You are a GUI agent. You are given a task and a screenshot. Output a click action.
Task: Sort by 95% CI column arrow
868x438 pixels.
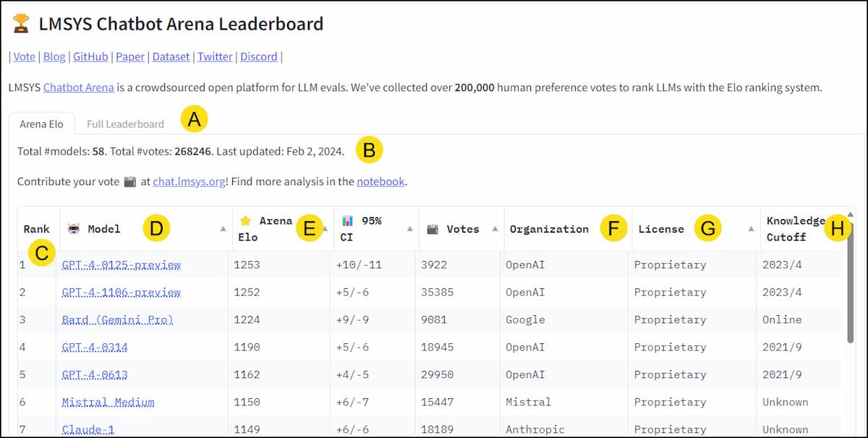point(409,228)
